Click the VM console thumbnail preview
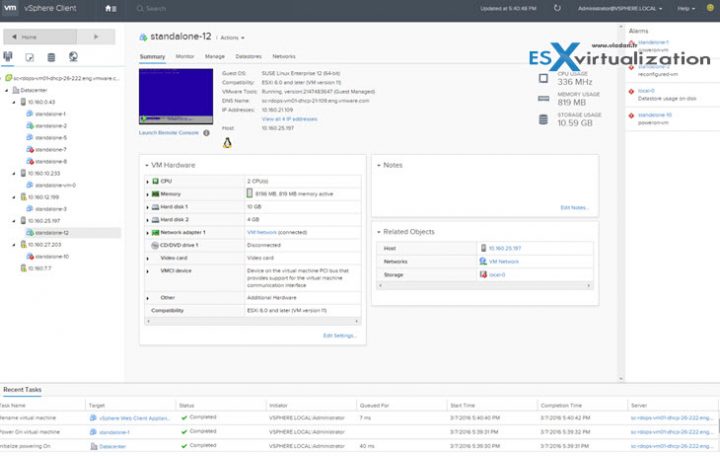Viewport: 720px width, 456px height. click(176, 96)
